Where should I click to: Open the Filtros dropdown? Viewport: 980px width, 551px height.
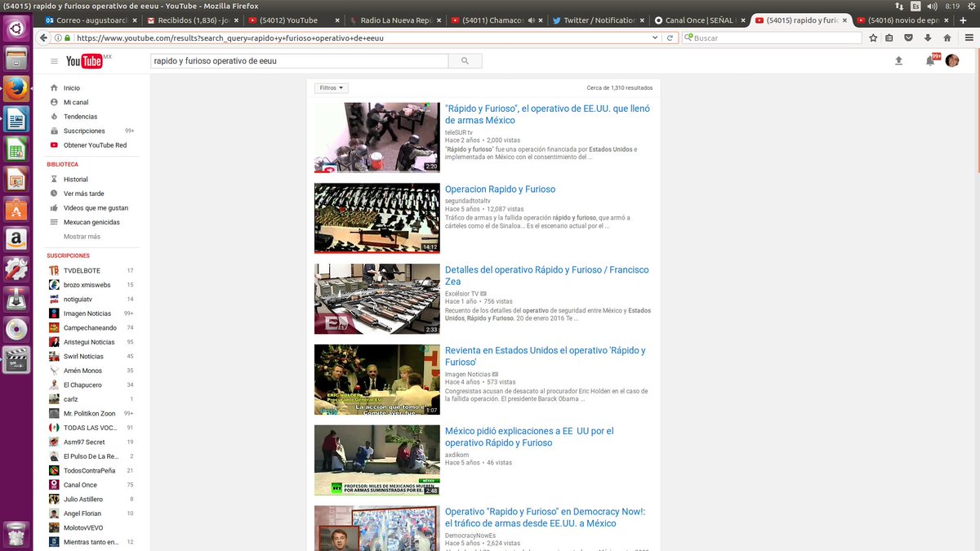[331, 87]
